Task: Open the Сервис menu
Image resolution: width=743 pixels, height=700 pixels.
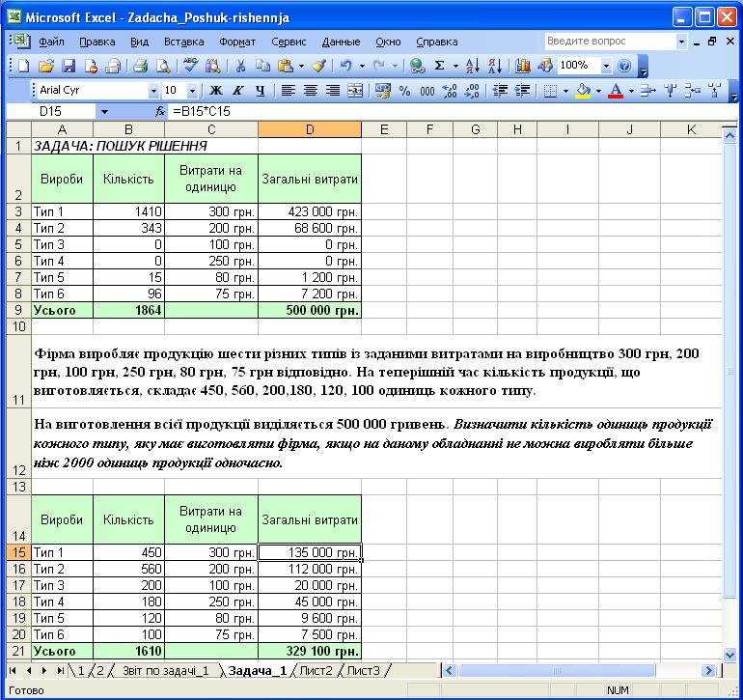Action: (x=289, y=42)
